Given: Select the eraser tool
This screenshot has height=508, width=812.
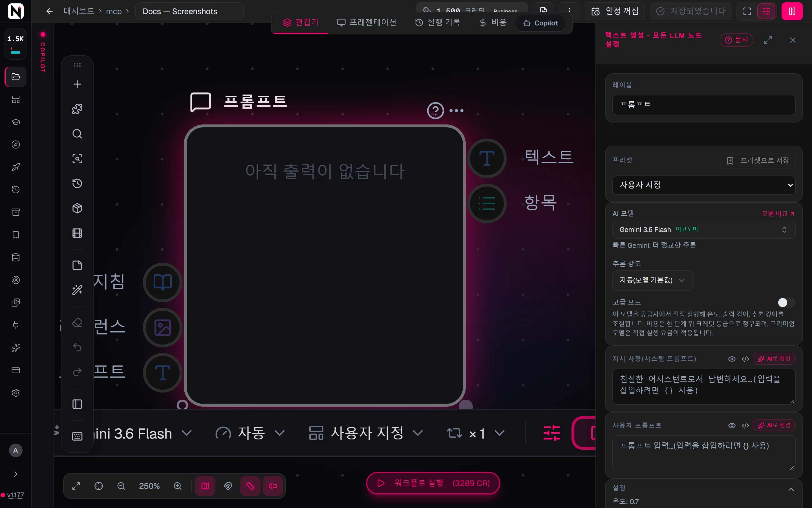Looking at the screenshot, I should coord(77,323).
